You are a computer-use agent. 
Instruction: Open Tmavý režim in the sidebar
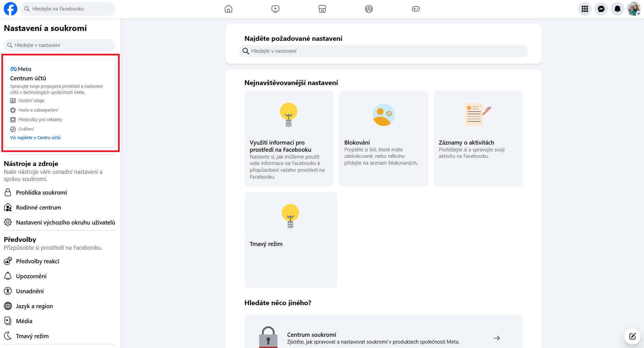point(32,336)
